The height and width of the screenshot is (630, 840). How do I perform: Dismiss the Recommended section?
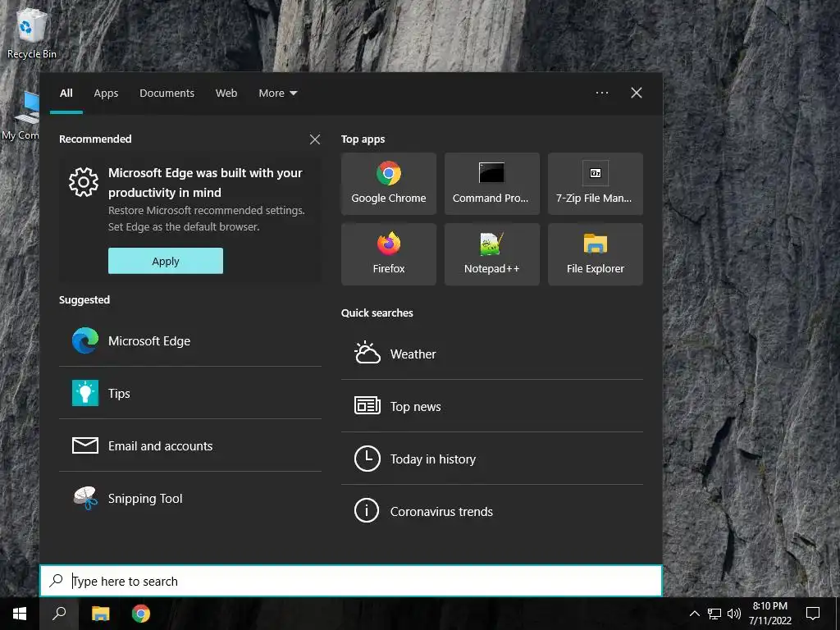coord(315,139)
